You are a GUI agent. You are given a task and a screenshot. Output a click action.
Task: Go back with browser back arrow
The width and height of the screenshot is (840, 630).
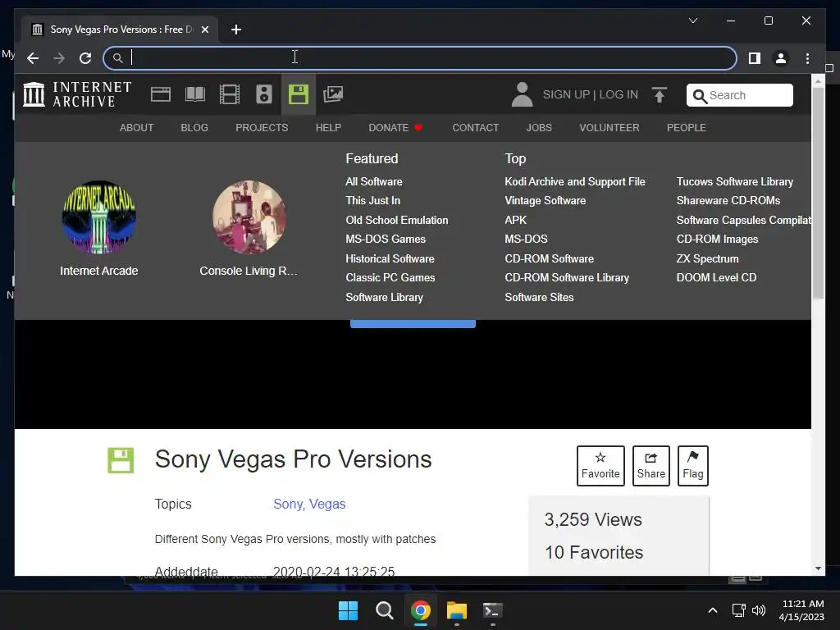[33, 58]
